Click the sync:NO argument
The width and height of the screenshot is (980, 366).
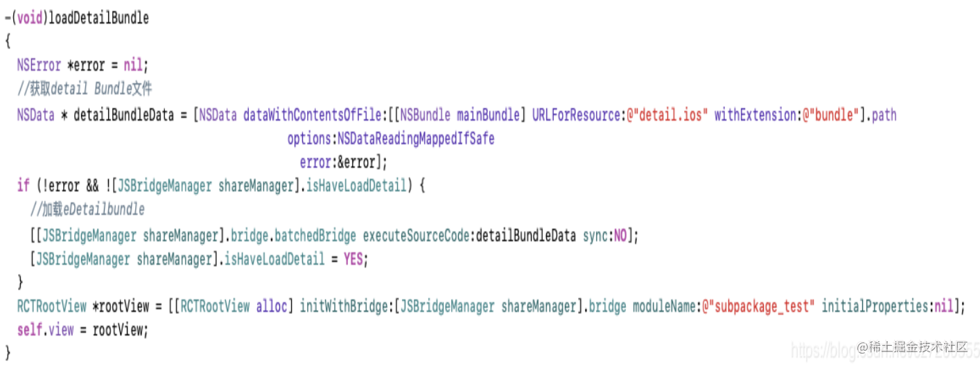603,236
